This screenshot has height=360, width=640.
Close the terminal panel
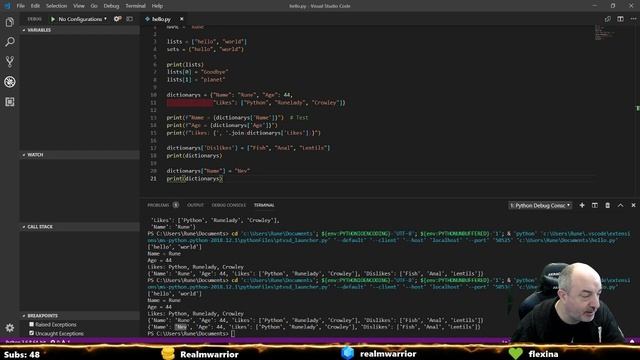point(633,205)
